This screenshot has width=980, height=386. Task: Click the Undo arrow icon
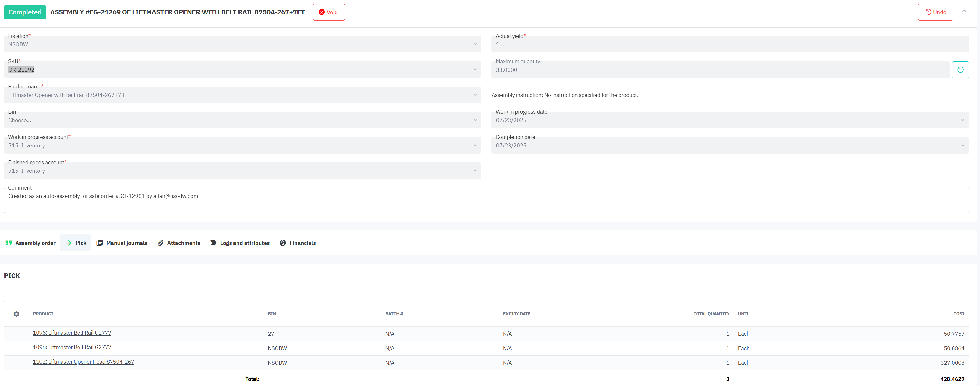(x=928, y=12)
